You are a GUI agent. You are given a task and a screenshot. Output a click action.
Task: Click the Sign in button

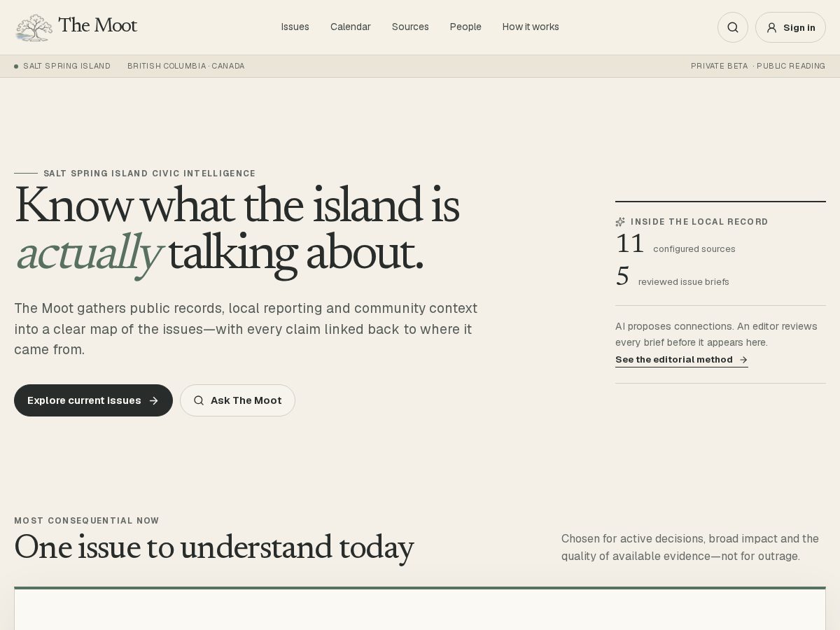tap(790, 27)
